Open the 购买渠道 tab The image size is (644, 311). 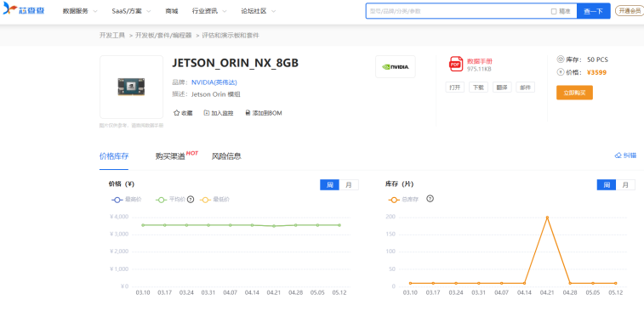coord(170,155)
